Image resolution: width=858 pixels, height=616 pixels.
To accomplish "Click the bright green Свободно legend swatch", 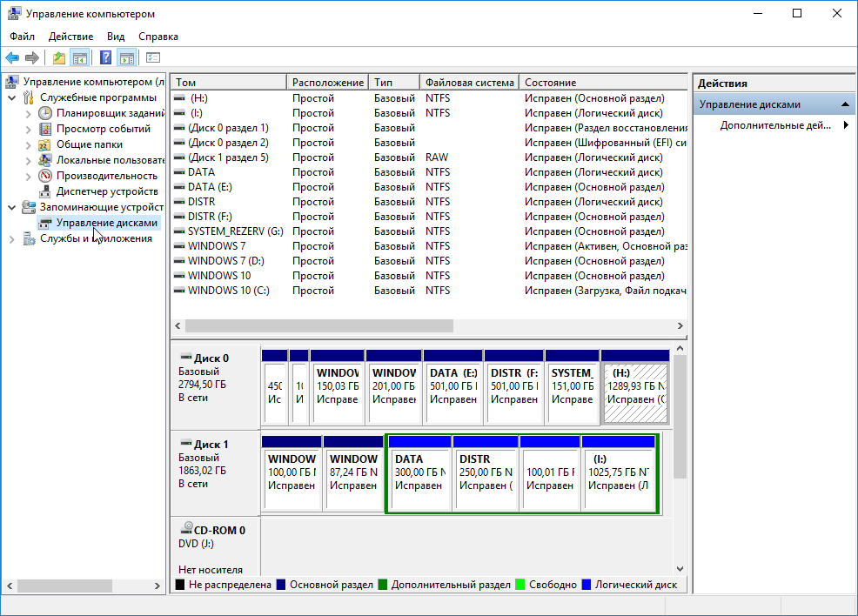I will [519, 585].
